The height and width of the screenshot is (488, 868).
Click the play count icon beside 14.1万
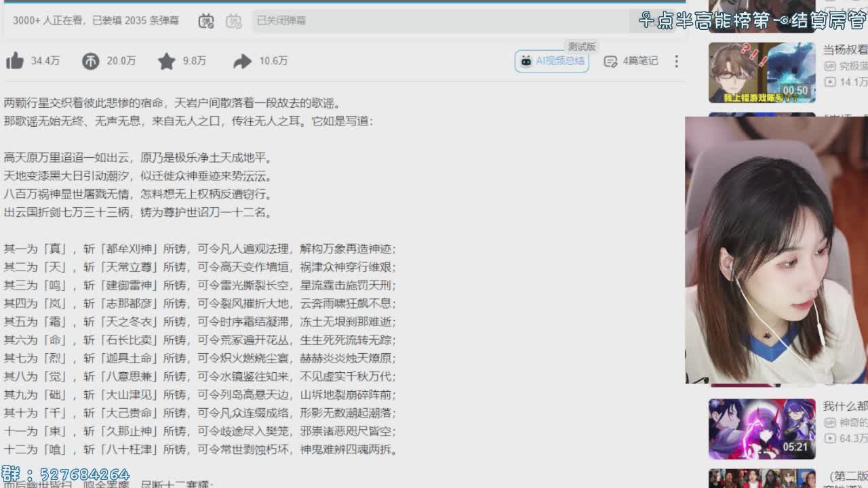[829, 82]
